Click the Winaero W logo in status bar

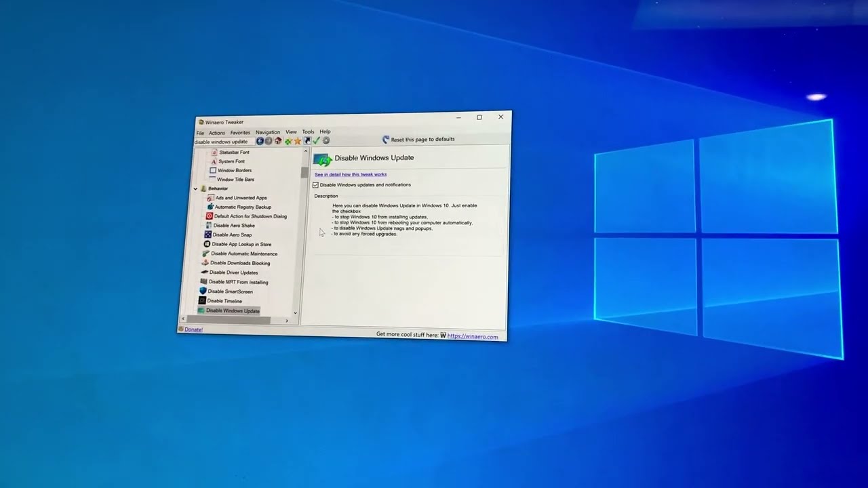click(443, 335)
